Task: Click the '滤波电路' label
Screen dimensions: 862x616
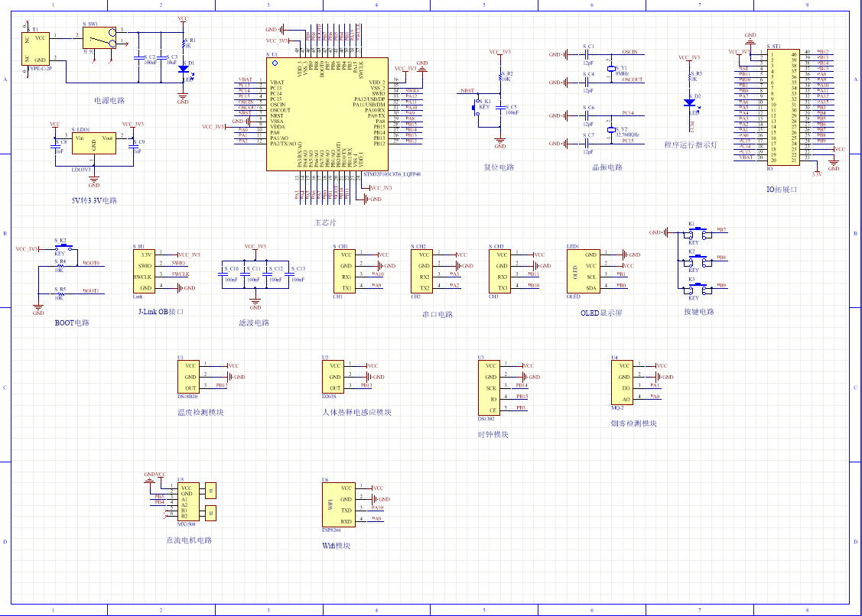Action: (254, 323)
